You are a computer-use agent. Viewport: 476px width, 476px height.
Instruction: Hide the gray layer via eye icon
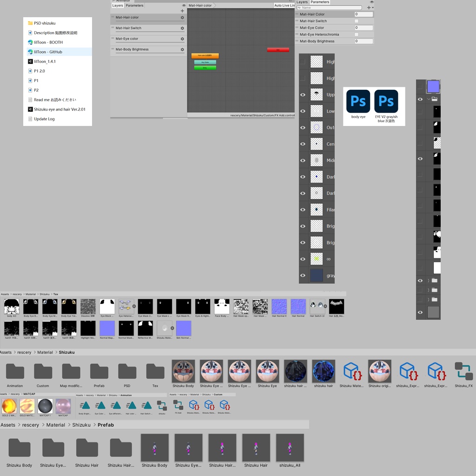[303, 275]
